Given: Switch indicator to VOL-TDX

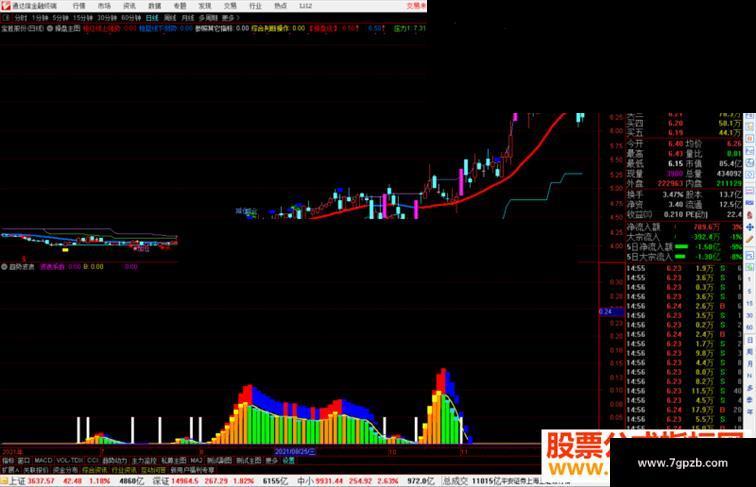Looking at the screenshot, I should [69, 461].
